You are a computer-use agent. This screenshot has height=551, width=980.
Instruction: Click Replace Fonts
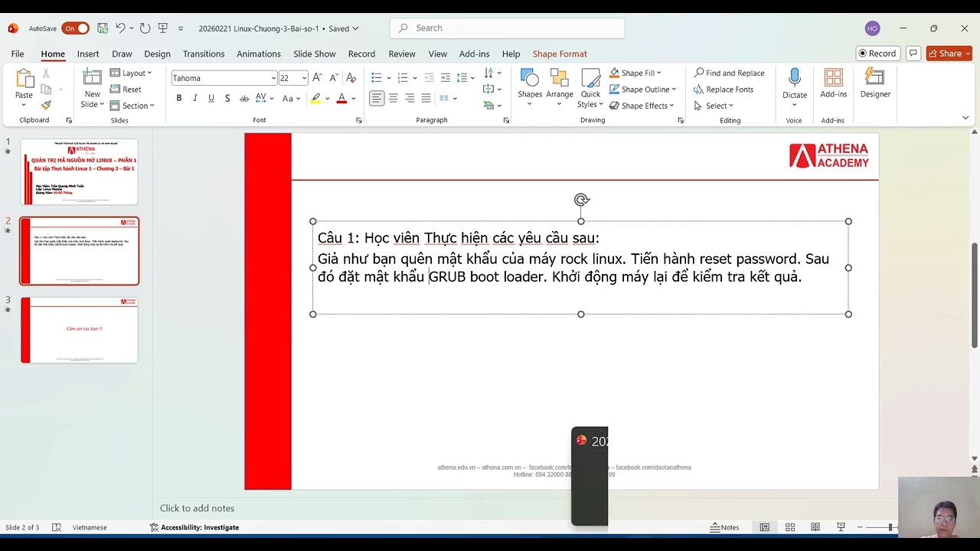pyautogui.click(x=724, y=90)
